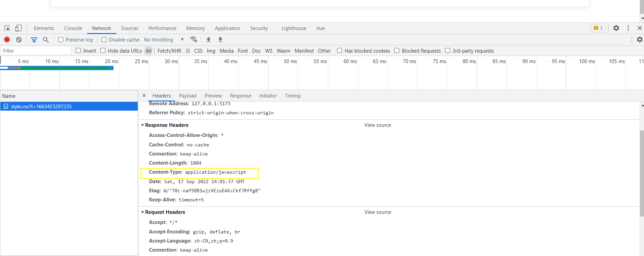Check the Hide data URLs option
The image size is (644, 256).
103,51
